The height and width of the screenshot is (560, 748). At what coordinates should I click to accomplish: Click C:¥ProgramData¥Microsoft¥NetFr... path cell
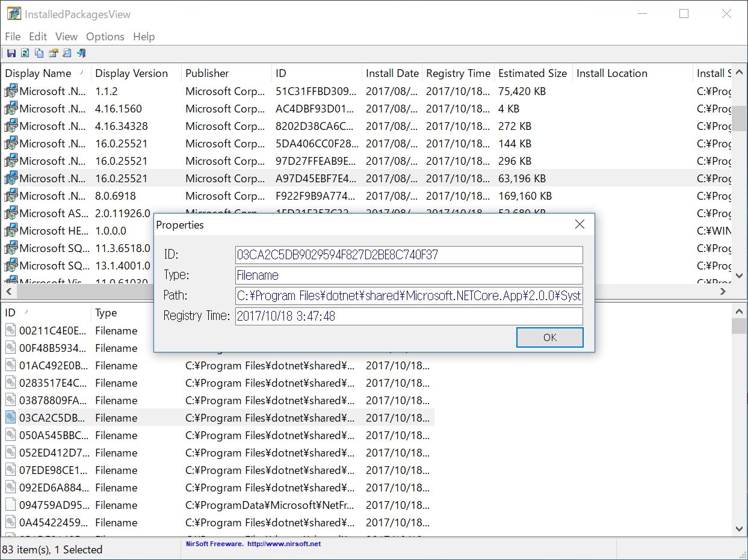(x=271, y=505)
